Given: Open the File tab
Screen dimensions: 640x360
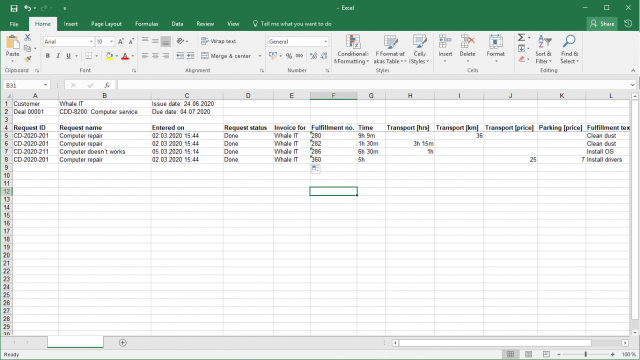Looking at the screenshot, I should point(14,24).
